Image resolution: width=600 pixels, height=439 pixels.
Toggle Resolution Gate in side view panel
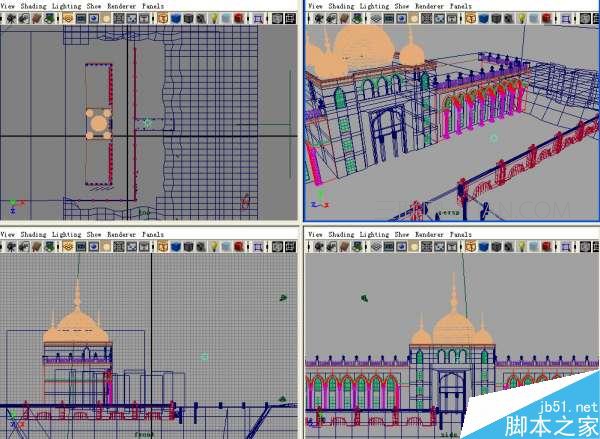401,246
